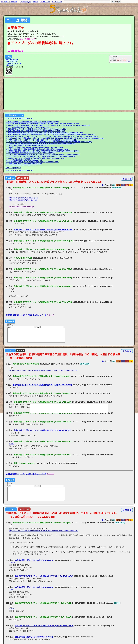Open 掲示板一覧 in the top bar
138x644 pixels.
pos(14,2)
